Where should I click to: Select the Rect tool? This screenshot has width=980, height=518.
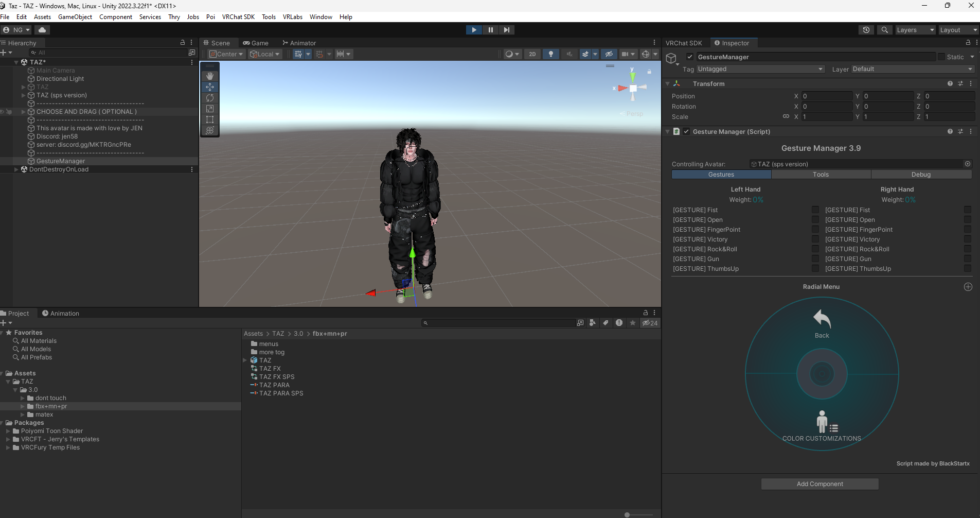[x=210, y=119]
